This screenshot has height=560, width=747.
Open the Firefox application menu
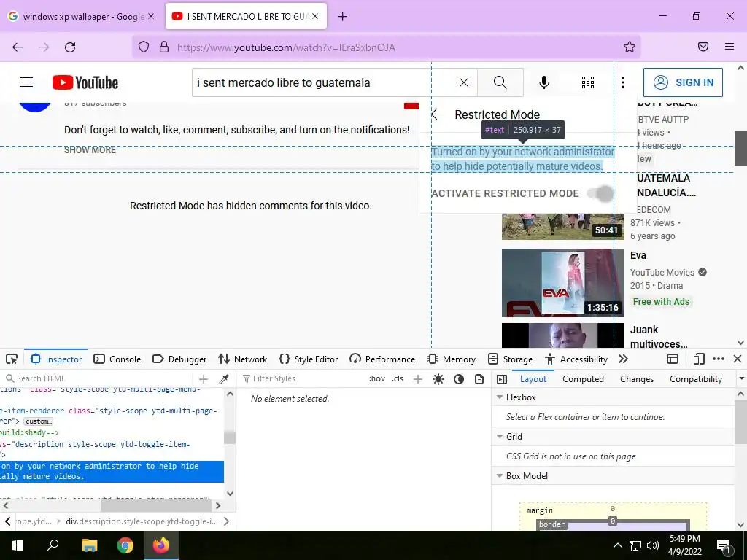coord(729,47)
